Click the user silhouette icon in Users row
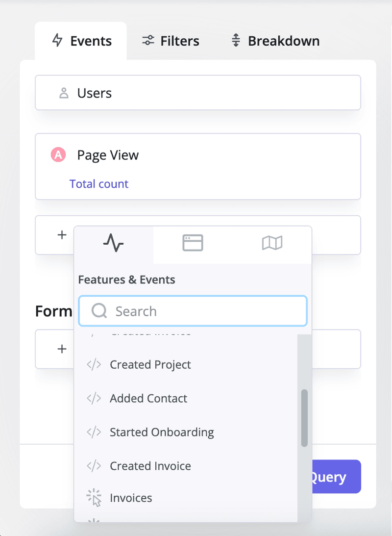Viewport: 392px width, 536px height. pos(63,93)
